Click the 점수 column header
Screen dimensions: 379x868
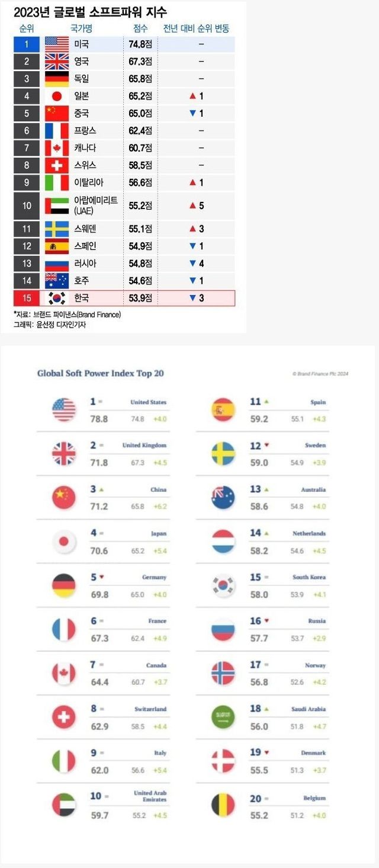click(141, 28)
